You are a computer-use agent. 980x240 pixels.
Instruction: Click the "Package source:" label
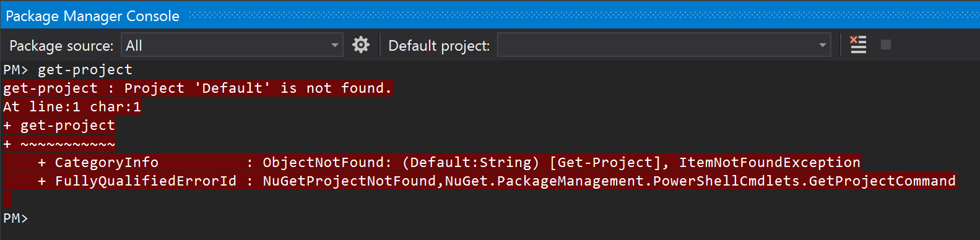[61, 46]
